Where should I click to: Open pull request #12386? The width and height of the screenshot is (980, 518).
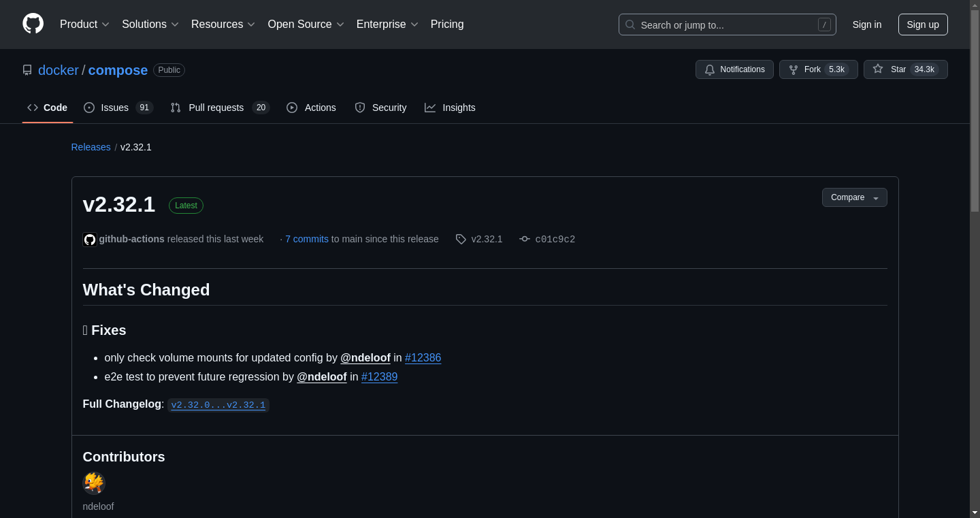(x=423, y=357)
